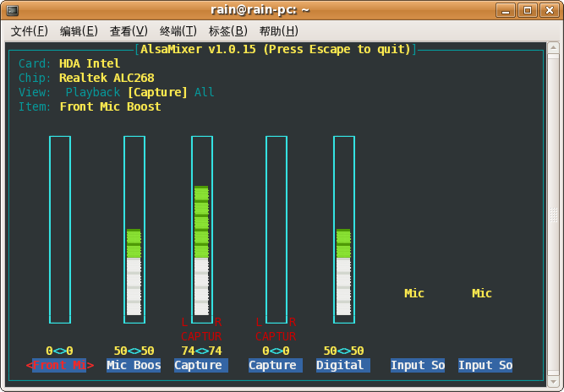Click the scrollbar down arrow
The image size is (564, 392).
tap(553, 382)
